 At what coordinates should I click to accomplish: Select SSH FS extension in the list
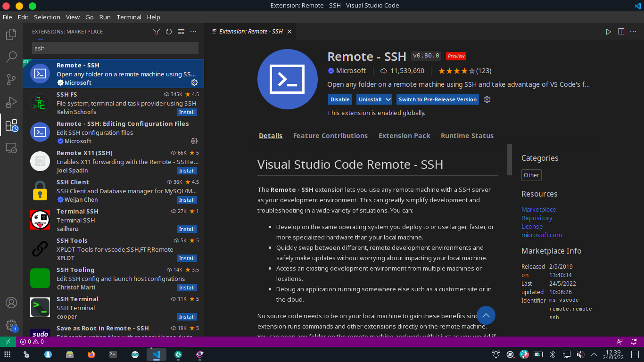pos(113,103)
